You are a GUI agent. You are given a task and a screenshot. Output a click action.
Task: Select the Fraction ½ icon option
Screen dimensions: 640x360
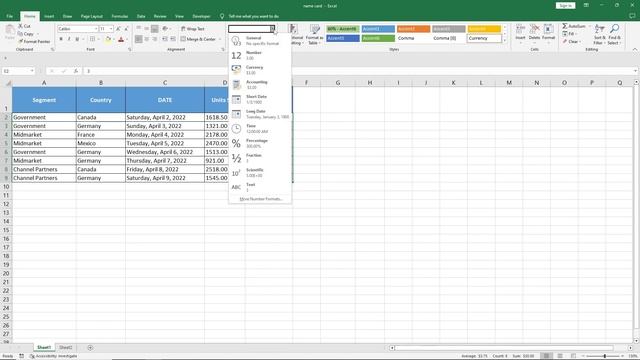[x=236, y=158]
